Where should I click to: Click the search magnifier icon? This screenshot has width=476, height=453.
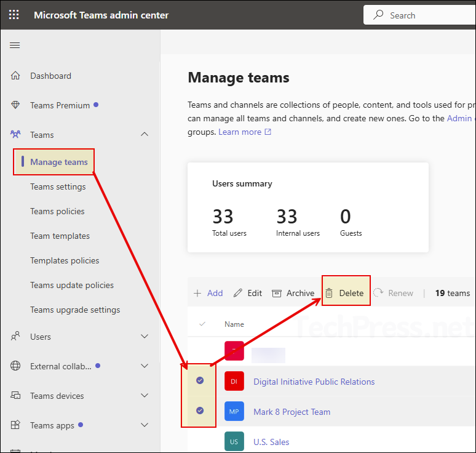tap(378, 15)
